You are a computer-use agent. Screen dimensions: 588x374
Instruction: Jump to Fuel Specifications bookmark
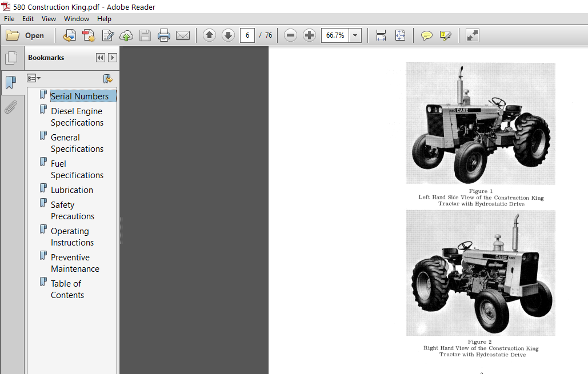point(77,170)
